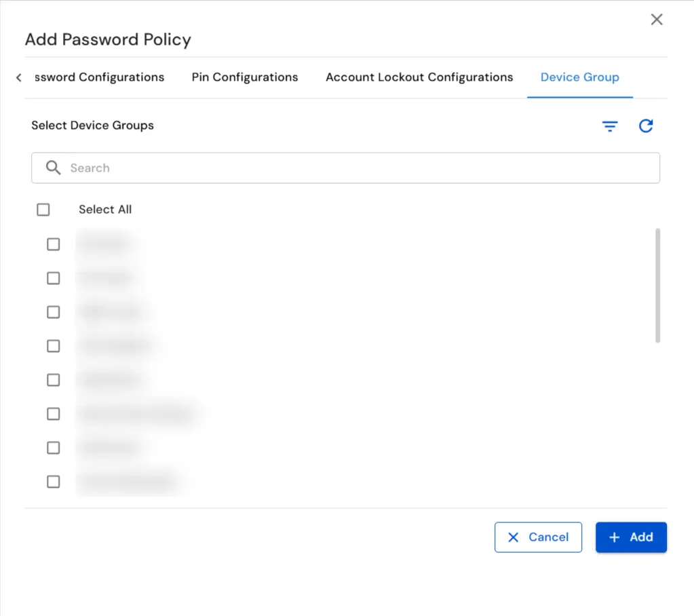Viewport: 694px width, 616px height.
Task: Click the plus icon inside the Add button
Action: [614, 537]
